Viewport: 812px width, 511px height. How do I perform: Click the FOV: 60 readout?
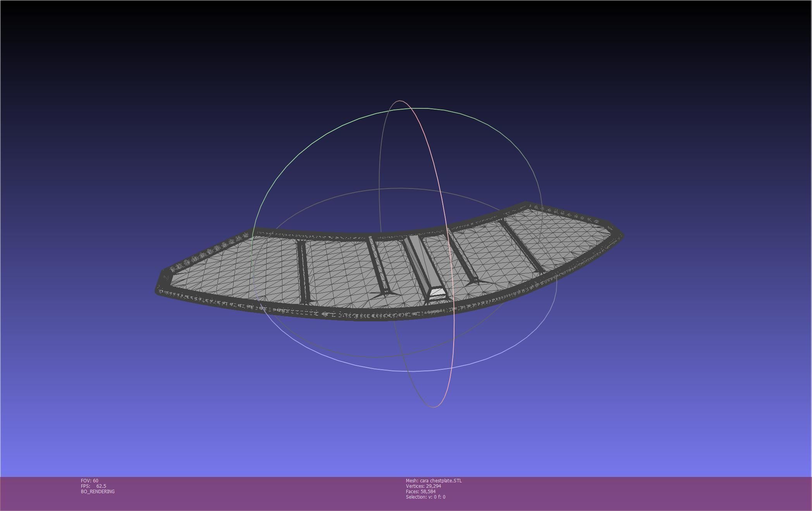point(89,480)
